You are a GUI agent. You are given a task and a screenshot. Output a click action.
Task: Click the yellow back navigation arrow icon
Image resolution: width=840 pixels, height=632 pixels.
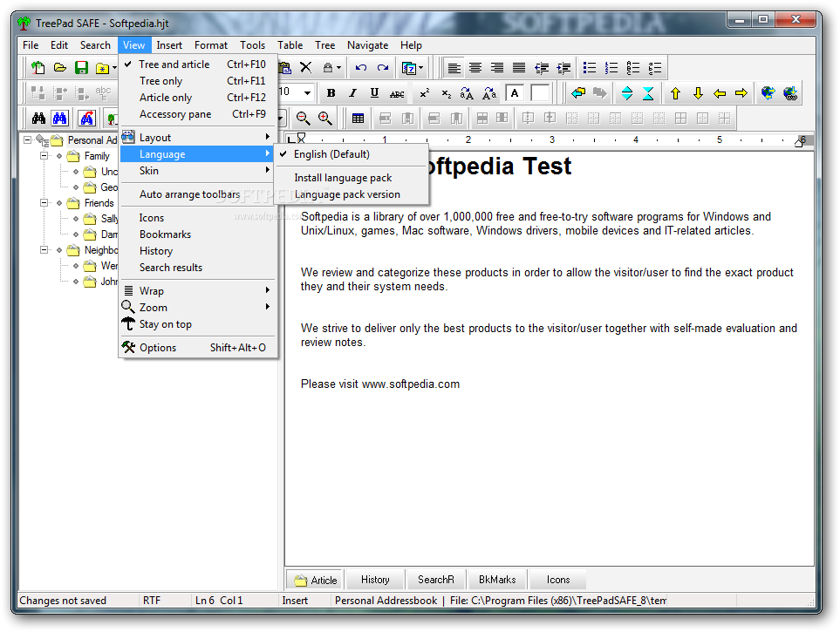(x=578, y=93)
